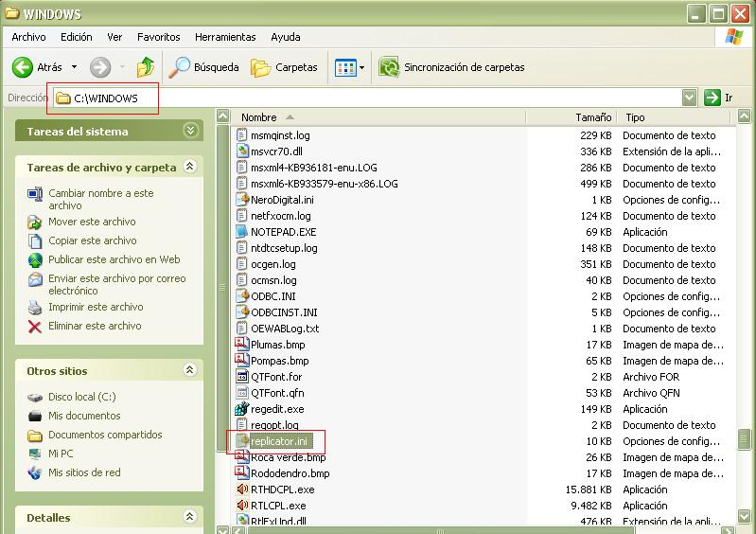The image size is (756, 534).
Task: Collapse the Otros sitios panel
Action: point(190,370)
